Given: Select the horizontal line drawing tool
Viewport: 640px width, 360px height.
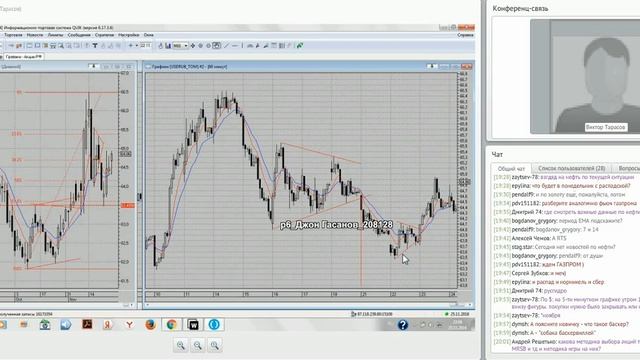Looking at the screenshot, I should pyautogui.click(x=235, y=45).
